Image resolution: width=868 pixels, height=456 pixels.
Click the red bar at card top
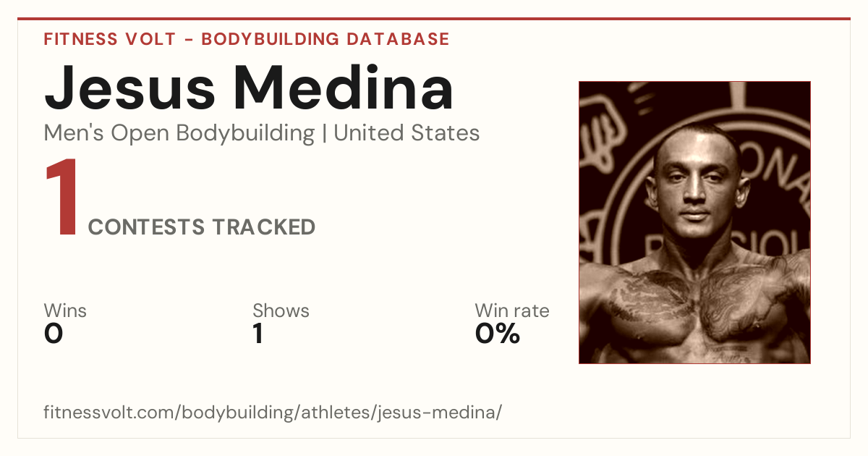click(x=434, y=19)
